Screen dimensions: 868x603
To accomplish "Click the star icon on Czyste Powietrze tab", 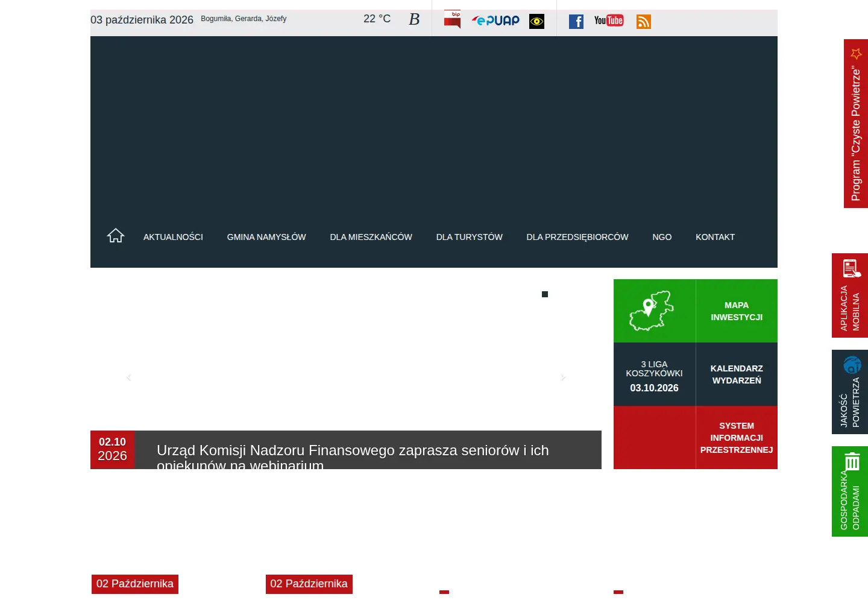I will click(x=856, y=54).
